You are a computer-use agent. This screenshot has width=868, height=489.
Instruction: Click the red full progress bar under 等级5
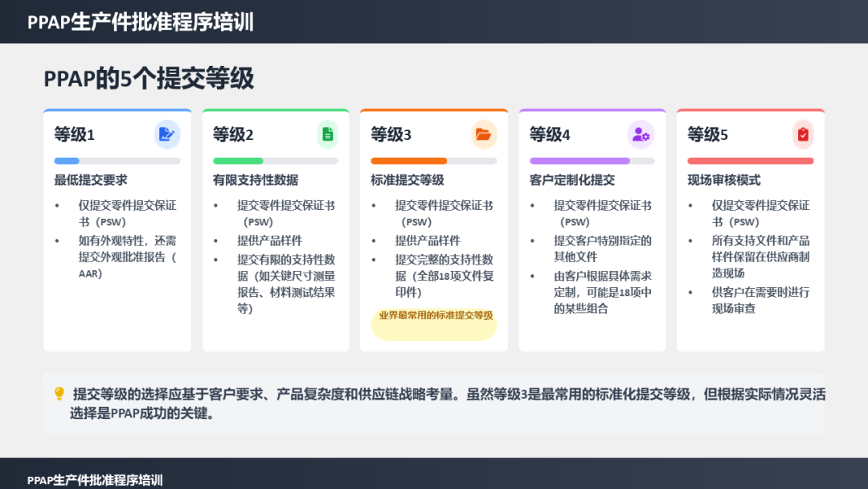pyautogui.click(x=750, y=161)
